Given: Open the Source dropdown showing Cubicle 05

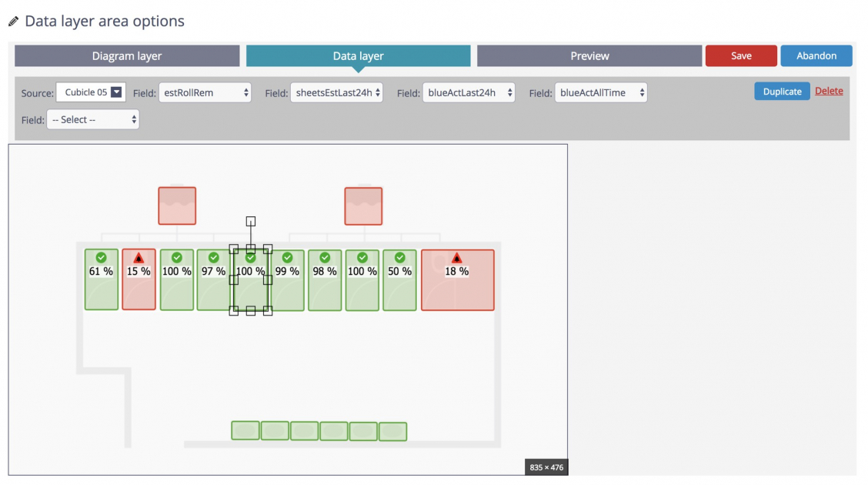Looking at the screenshot, I should [x=91, y=92].
